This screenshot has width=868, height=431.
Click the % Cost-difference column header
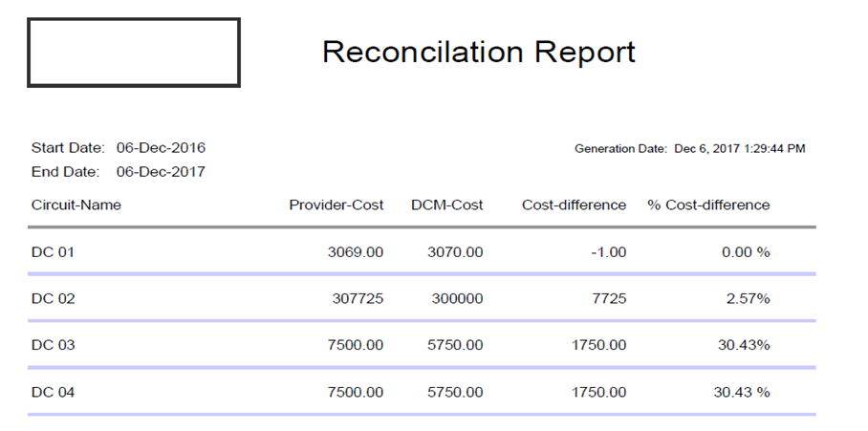pyautogui.click(x=708, y=205)
